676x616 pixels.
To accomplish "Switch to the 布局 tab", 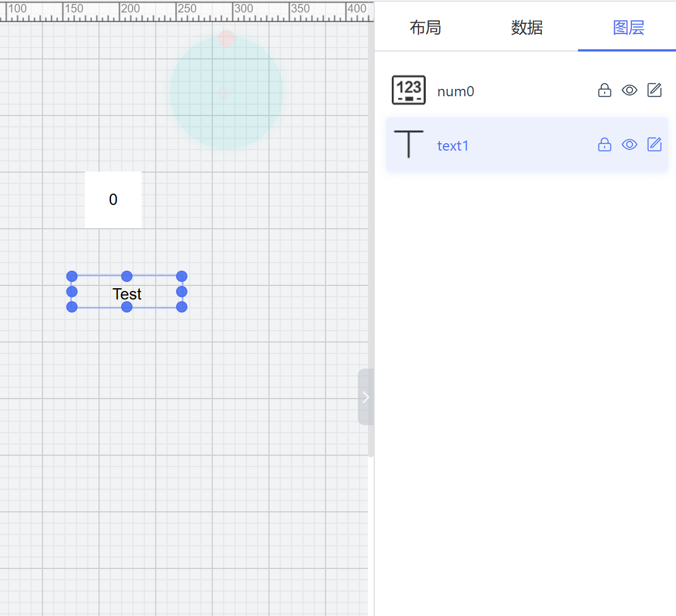I will pos(425,27).
